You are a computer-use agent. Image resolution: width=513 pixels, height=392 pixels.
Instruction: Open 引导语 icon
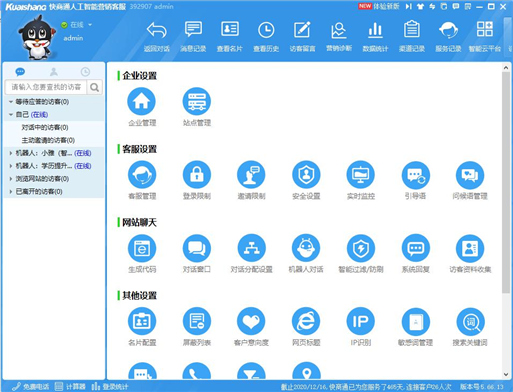(x=415, y=175)
